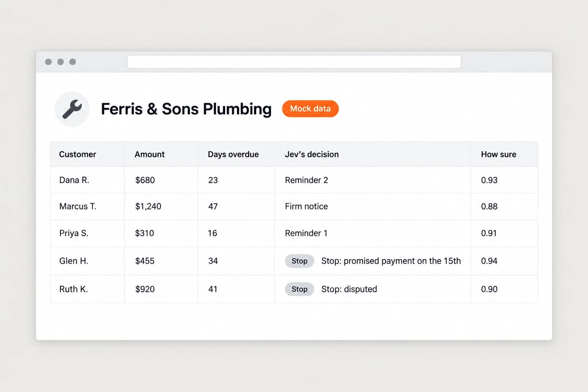This screenshot has width=588, height=392.
Task: Click the Reminder 2 decision
Action: tap(306, 180)
